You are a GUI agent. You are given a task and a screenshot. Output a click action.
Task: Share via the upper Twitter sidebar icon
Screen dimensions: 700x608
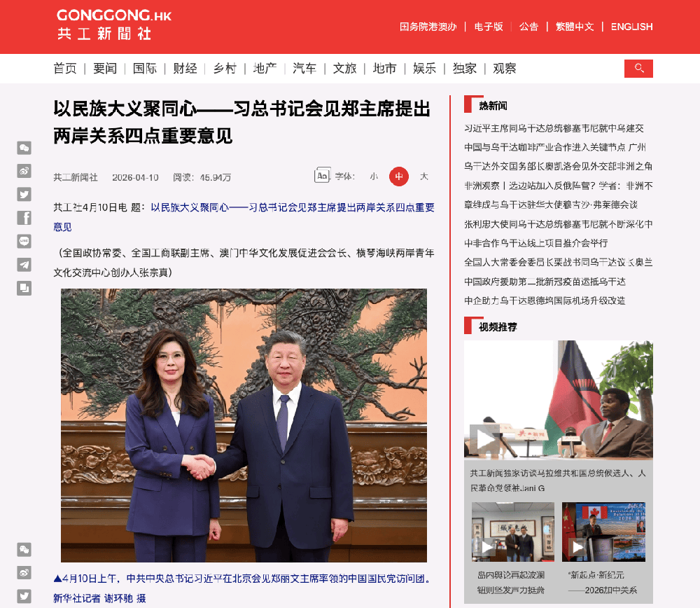[x=24, y=195]
